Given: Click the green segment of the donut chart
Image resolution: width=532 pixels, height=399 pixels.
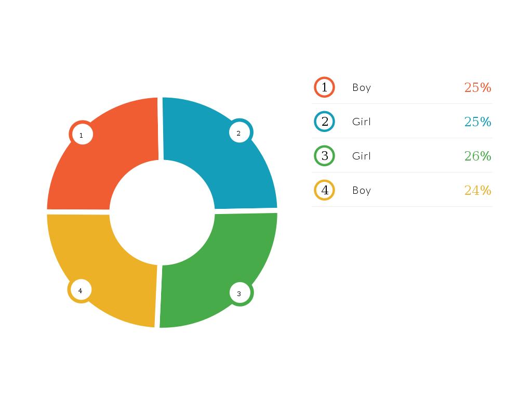Looking at the screenshot, I should (x=203, y=275).
